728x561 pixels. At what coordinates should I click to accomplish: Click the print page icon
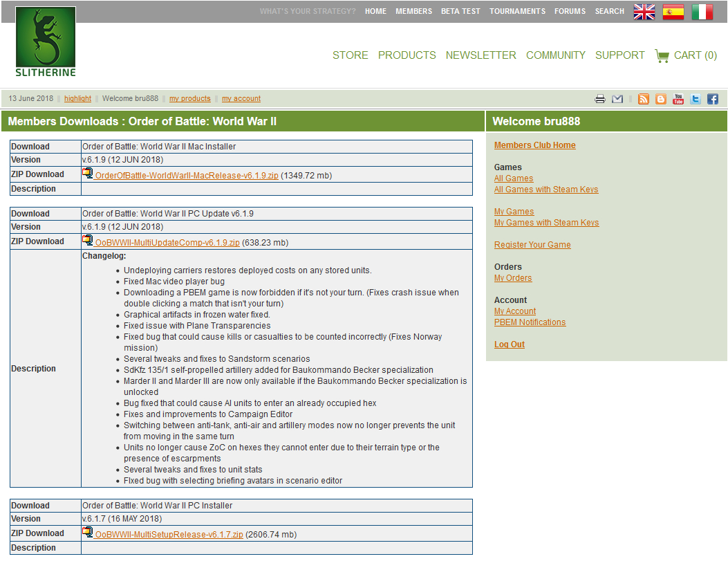[600, 99]
